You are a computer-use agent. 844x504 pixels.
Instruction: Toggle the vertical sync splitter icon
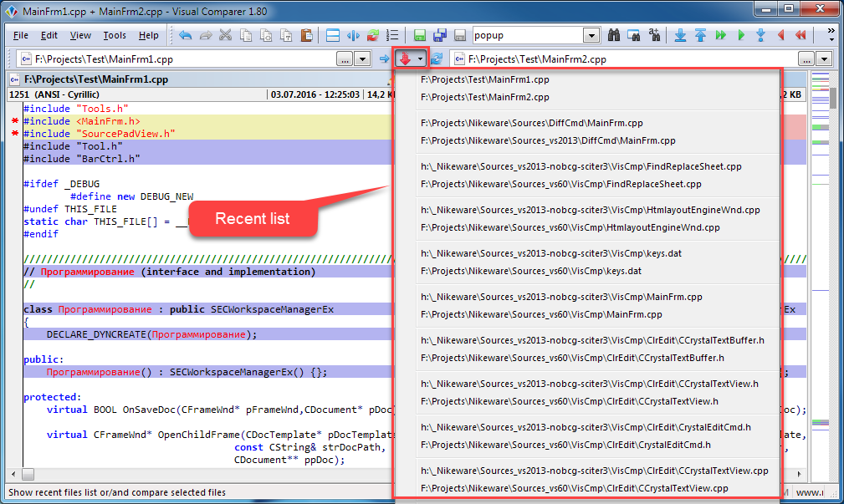tap(353, 36)
